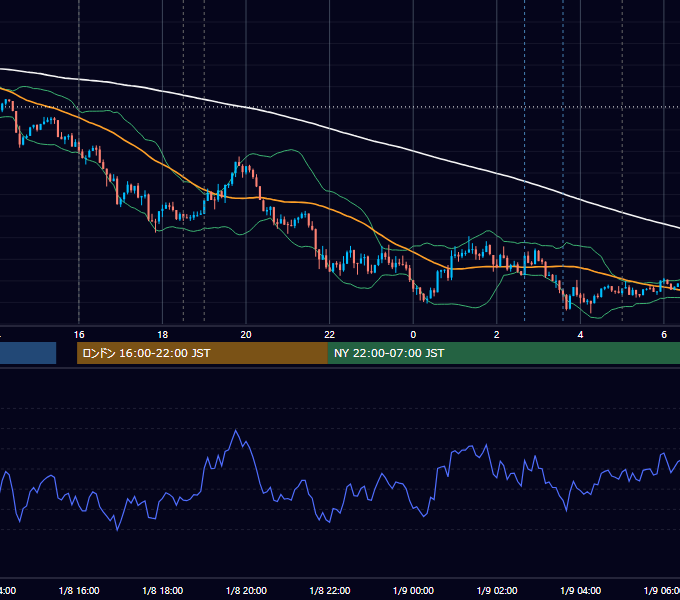Click hour label 4 on price chart axis

[580, 335]
